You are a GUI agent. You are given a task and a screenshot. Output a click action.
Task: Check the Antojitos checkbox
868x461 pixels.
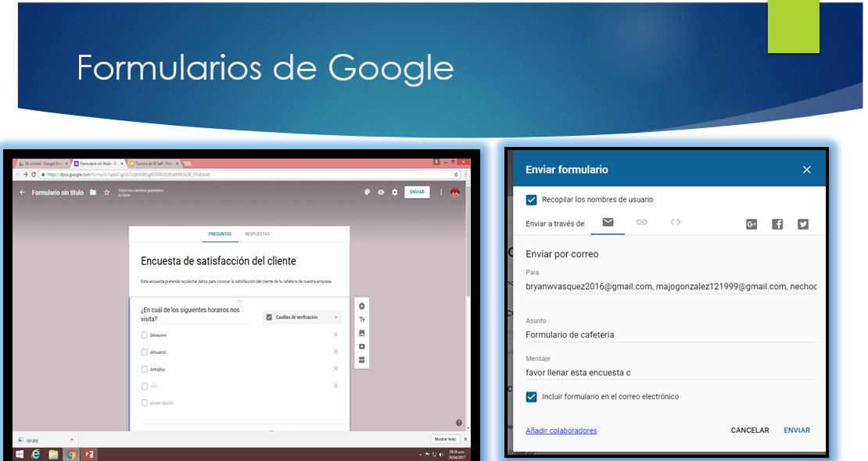(x=145, y=369)
